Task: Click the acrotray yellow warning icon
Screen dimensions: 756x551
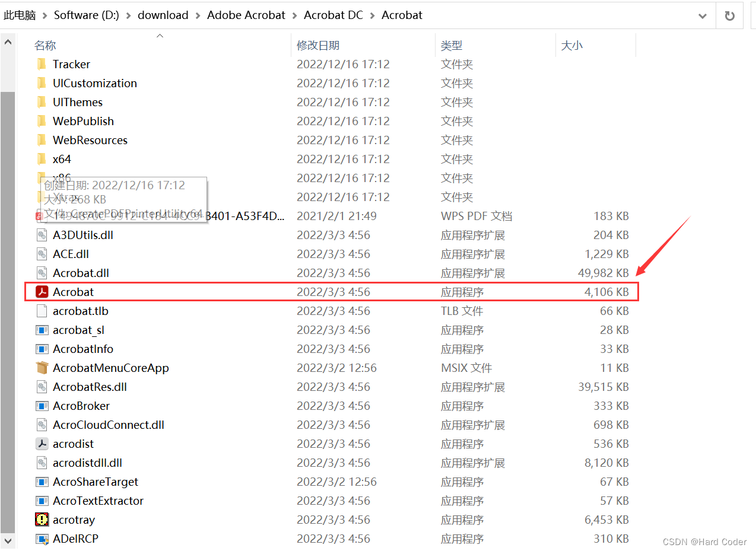Action: 42,520
